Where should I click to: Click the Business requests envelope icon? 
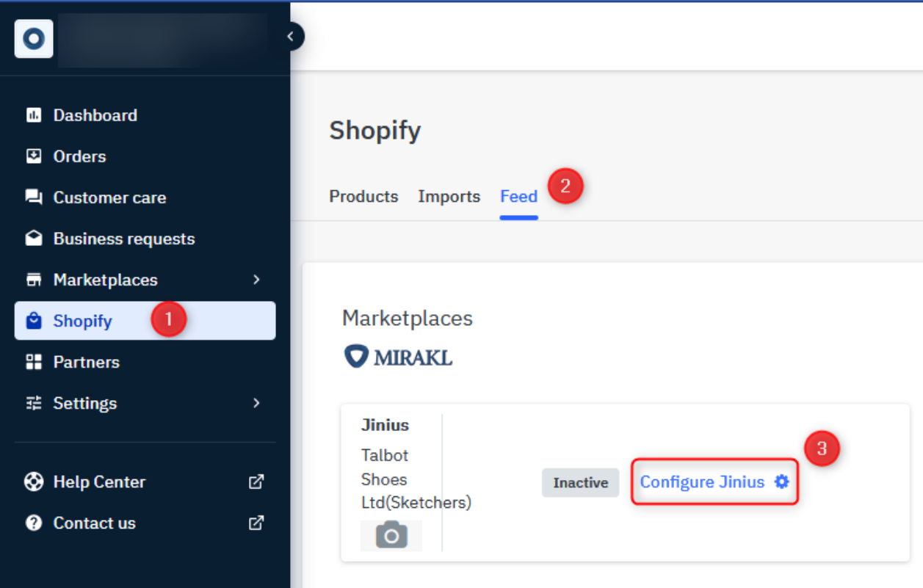(x=34, y=239)
